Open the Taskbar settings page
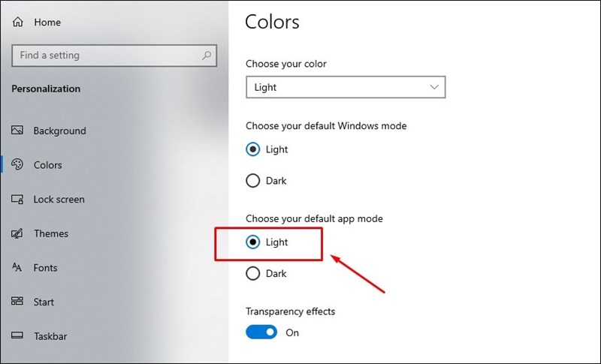601x364 pixels. [x=50, y=336]
